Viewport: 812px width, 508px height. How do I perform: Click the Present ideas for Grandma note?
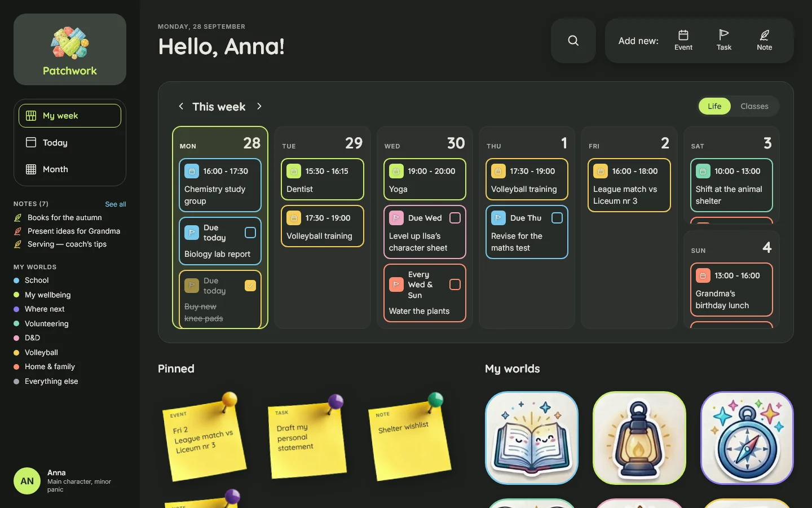click(67, 231)
